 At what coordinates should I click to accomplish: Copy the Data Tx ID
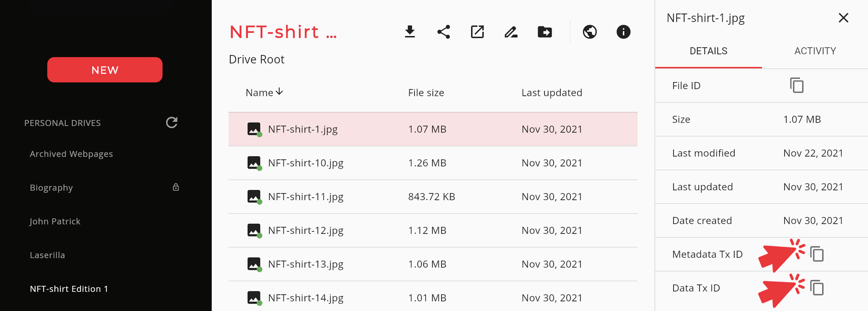coord(817,288)
